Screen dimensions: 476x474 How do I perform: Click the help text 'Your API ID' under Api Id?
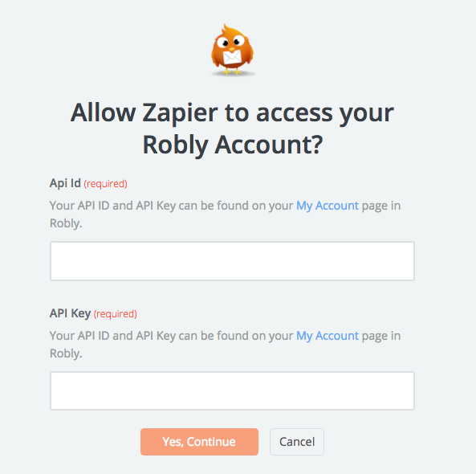point(79,206)
